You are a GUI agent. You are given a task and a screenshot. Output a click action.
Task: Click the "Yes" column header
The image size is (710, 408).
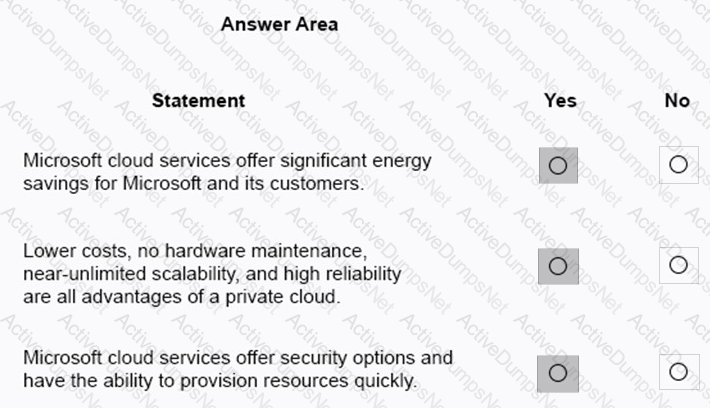pyautogui.click(x=560, y=101)
